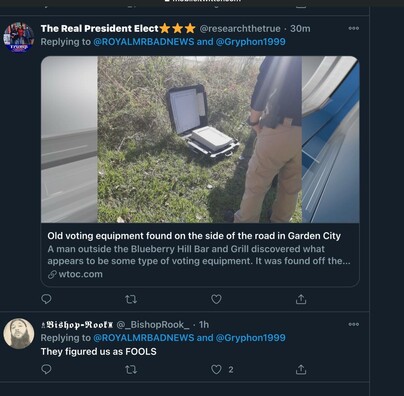Open the @researchthetrue handle

pyautogui.click(x=240, y=29)
